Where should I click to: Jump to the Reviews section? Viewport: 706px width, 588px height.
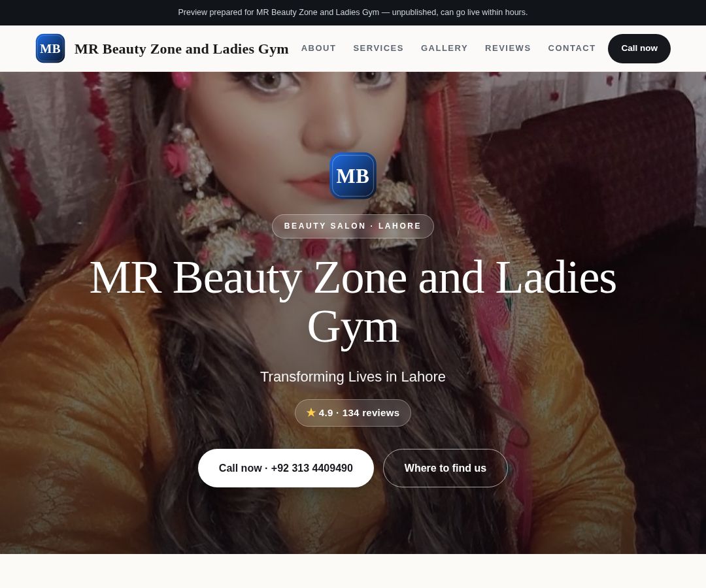tap(507, 48)
